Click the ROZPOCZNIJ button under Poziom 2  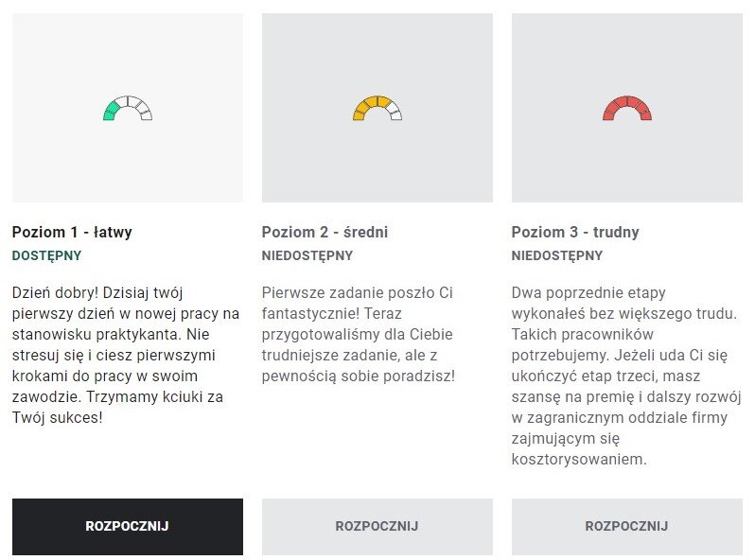(377, 526)
